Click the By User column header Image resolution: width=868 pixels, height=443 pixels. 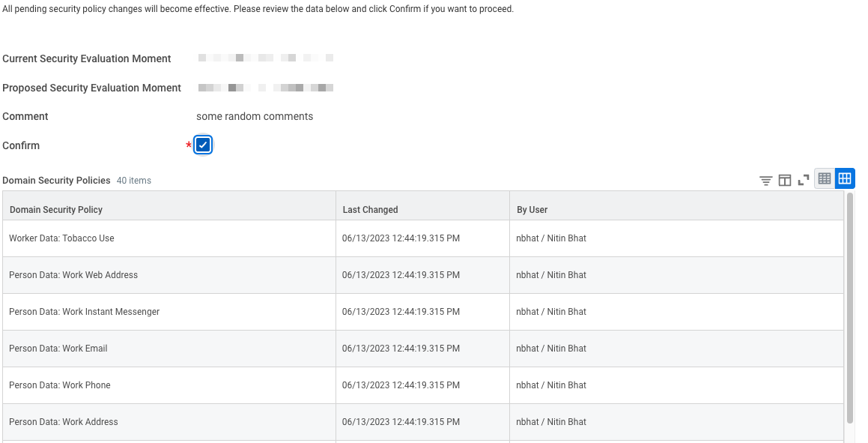(532, 210)
